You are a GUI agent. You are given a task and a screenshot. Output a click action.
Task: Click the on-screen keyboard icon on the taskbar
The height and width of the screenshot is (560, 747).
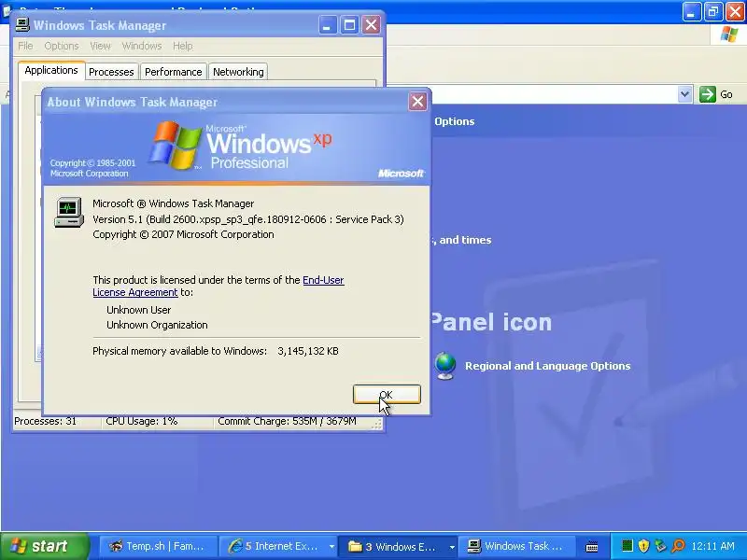coord(592,547)
